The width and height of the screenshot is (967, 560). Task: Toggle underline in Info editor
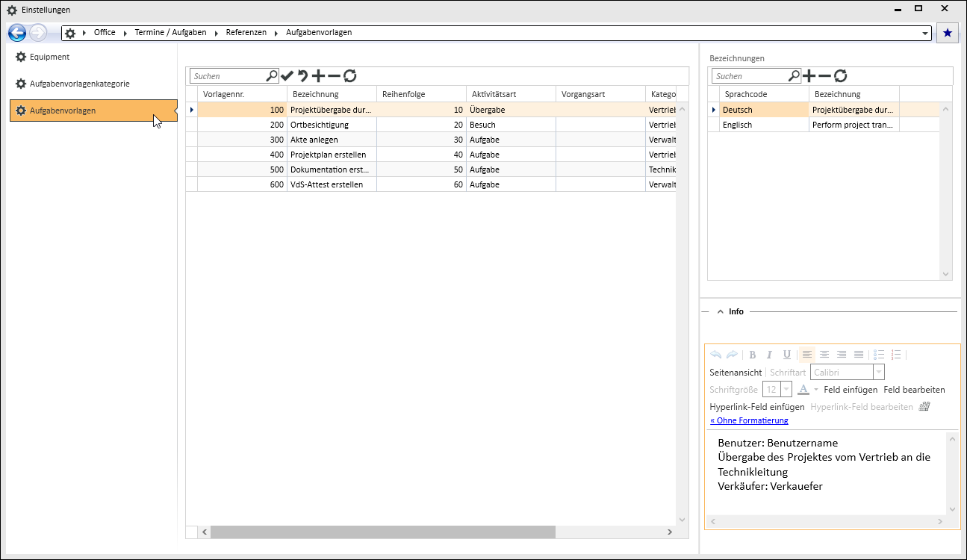[x=786, y=355]
